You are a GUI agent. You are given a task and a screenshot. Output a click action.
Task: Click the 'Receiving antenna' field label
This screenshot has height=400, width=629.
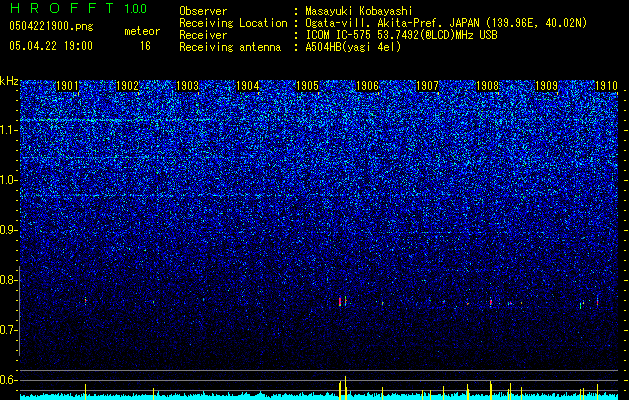pos(230,47)
